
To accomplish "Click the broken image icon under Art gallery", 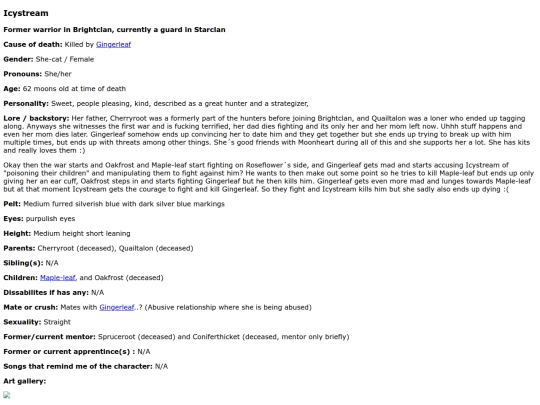I will point(7,395).
